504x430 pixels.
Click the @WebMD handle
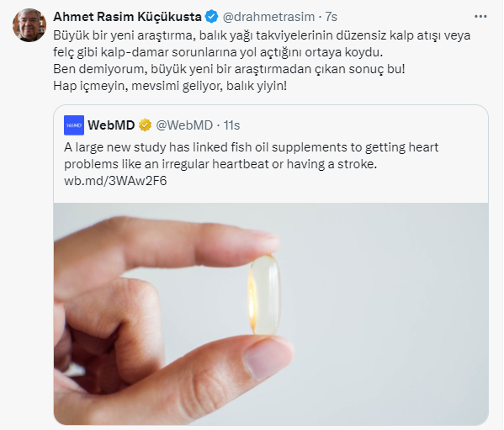pyautogui.click(x=184, y=125)
